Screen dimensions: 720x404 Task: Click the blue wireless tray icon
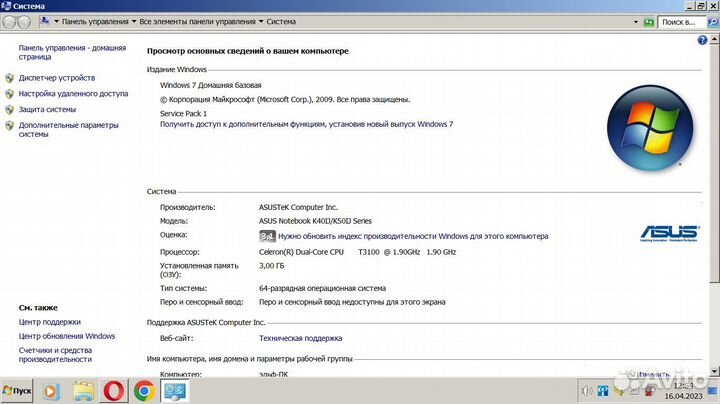603,391
